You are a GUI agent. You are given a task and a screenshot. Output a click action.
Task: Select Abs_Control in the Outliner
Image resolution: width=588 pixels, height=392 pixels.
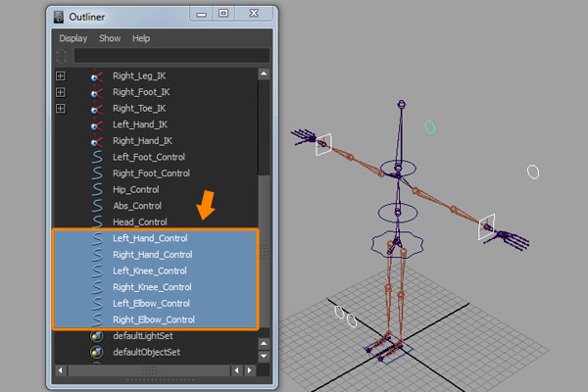[137, 206]
